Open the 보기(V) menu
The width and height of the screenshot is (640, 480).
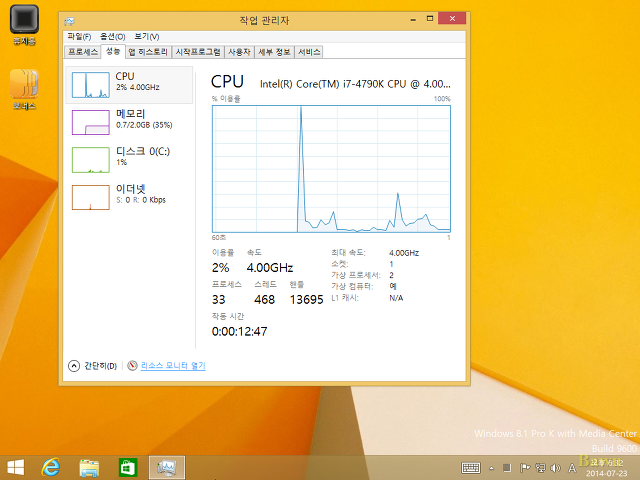147,37
